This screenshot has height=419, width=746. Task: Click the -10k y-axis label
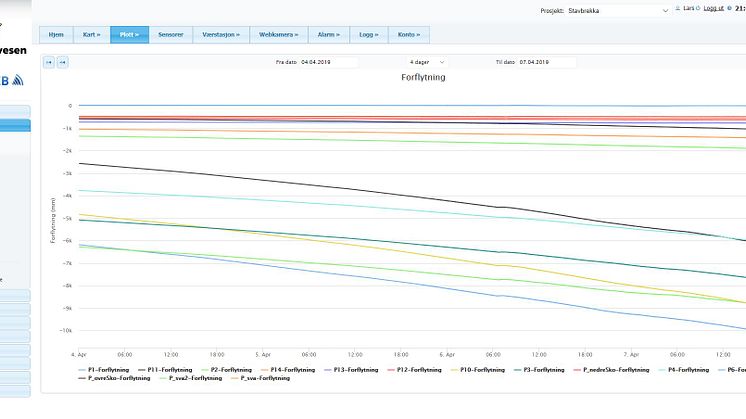coord(66,331)
